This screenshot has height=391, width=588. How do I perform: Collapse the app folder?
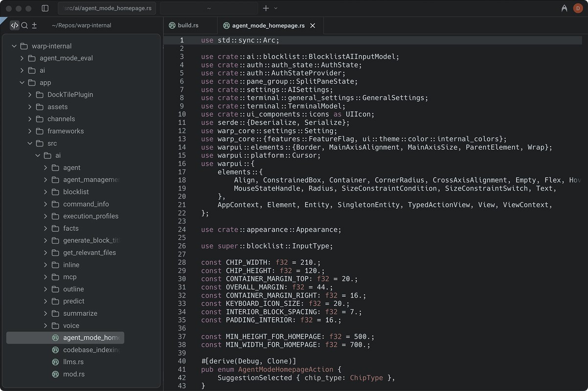pyautogui.click(x=22, y=83)
